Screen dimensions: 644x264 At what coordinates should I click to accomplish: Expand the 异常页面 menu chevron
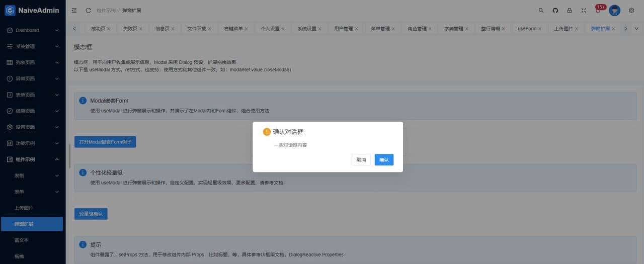coord(57,78)
